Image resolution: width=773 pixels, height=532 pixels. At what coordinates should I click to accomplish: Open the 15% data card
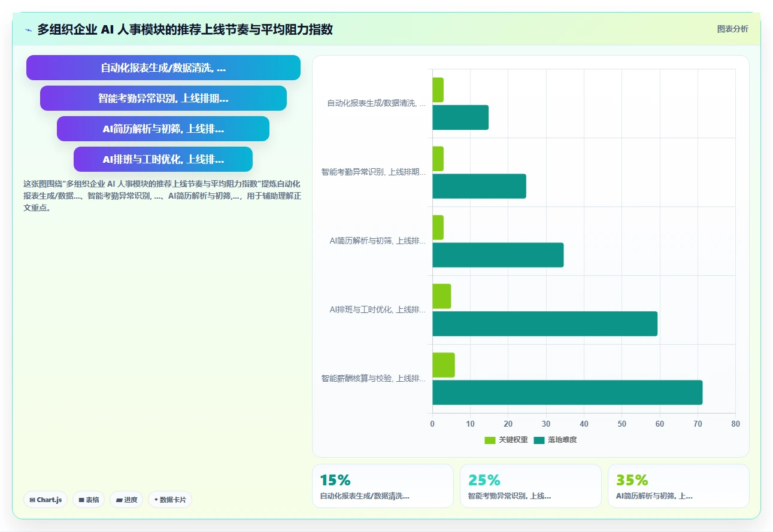click(383, 486)
